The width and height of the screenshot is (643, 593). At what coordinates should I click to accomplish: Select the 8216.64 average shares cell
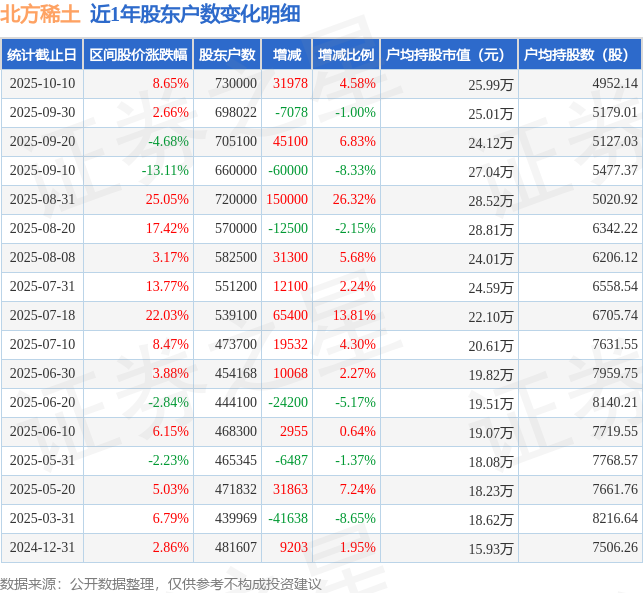(580, 518)
